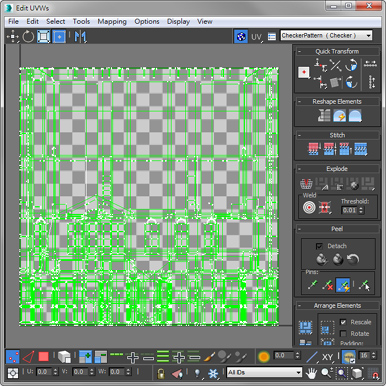Click Stitch to Target icon

tap(314, 149)
